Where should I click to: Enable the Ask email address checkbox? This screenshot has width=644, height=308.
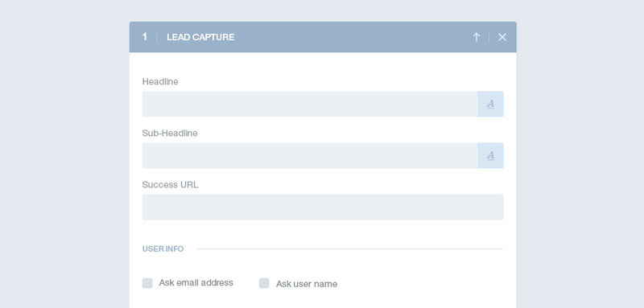[x=147, y=283]
